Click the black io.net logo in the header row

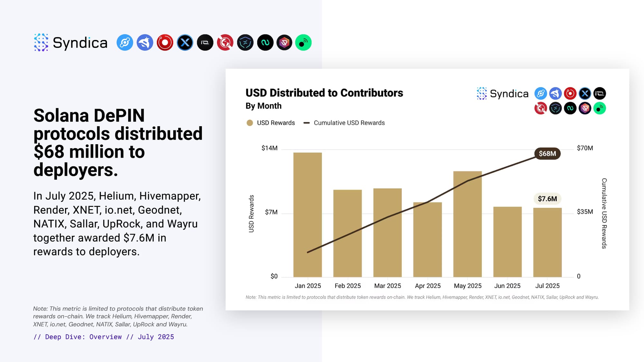coord(205,42)
